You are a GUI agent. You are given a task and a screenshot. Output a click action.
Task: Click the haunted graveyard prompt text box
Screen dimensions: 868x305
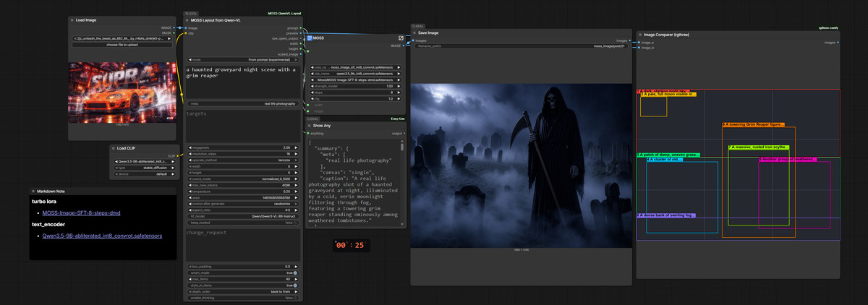pos(242,81)
